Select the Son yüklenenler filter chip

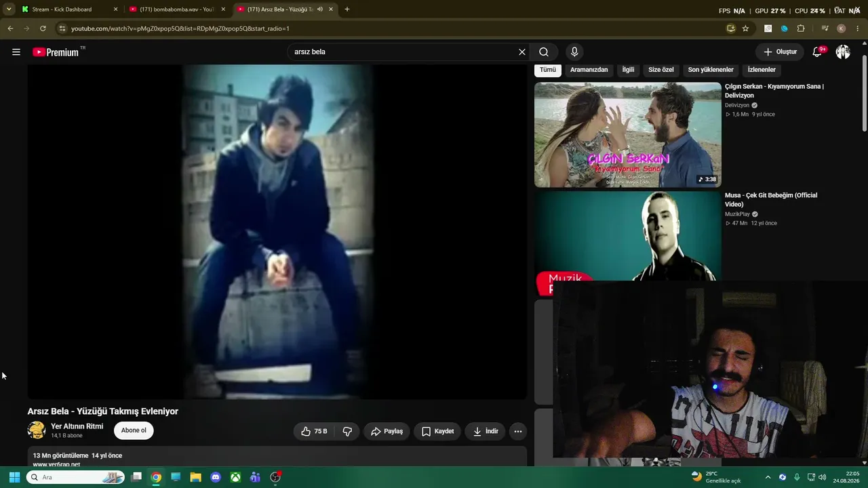(x=711, y=70)
